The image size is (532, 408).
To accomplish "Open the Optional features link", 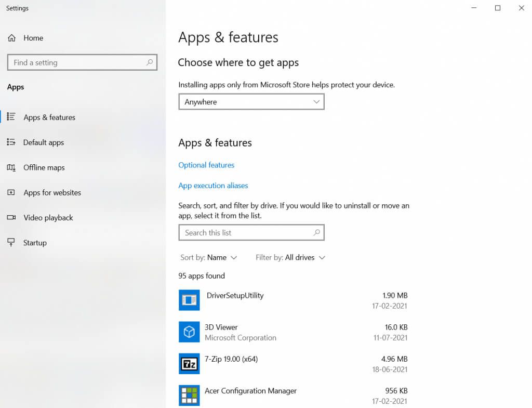I will (206, 165).
